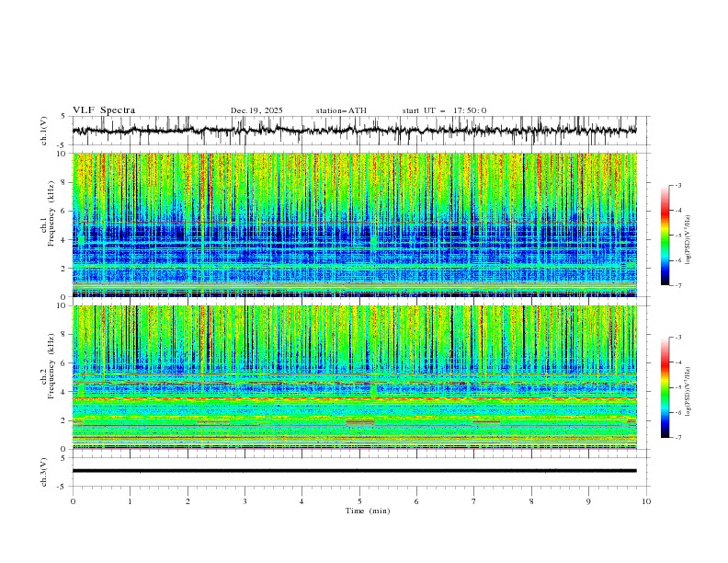This screenshot has height=563, width=728.
Task: Click the time axis tick label "7"
Action: click(x=474, y=501)
